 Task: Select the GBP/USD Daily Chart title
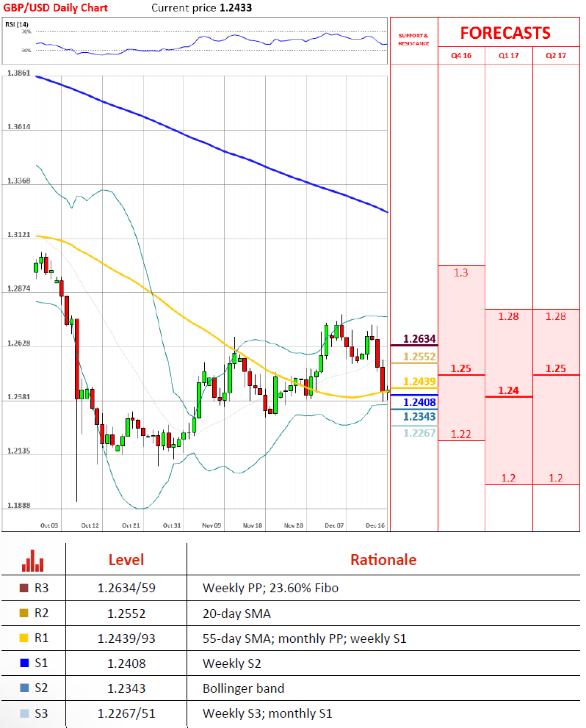(55, 8)
